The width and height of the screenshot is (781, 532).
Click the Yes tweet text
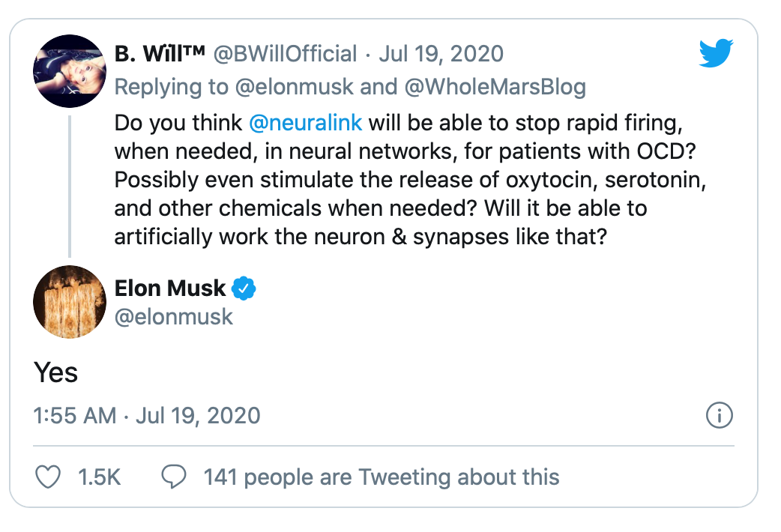(x=55, y=372)
